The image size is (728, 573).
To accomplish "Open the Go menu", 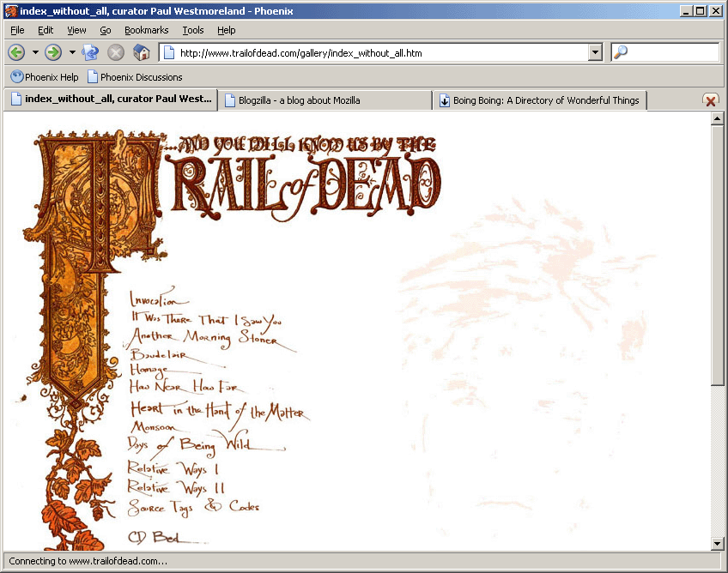I will [x=106, y=30].
